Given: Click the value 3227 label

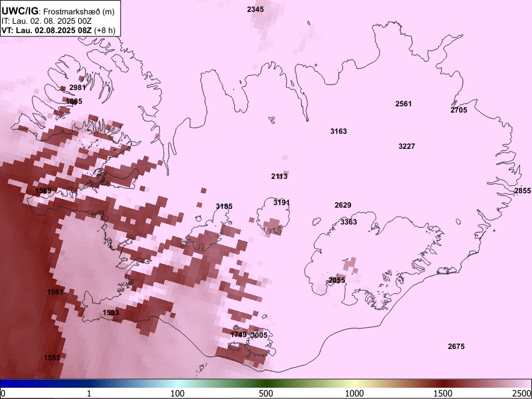Looking at the screenshot, I should click(x=407, y=146).
